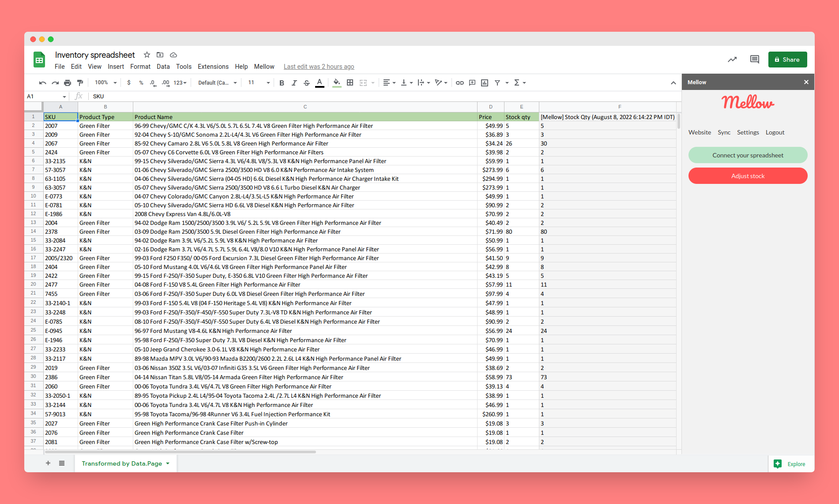Open the borders tool
Image resolution: width=839 pixels, height=504 pixels.
[350, 83]
